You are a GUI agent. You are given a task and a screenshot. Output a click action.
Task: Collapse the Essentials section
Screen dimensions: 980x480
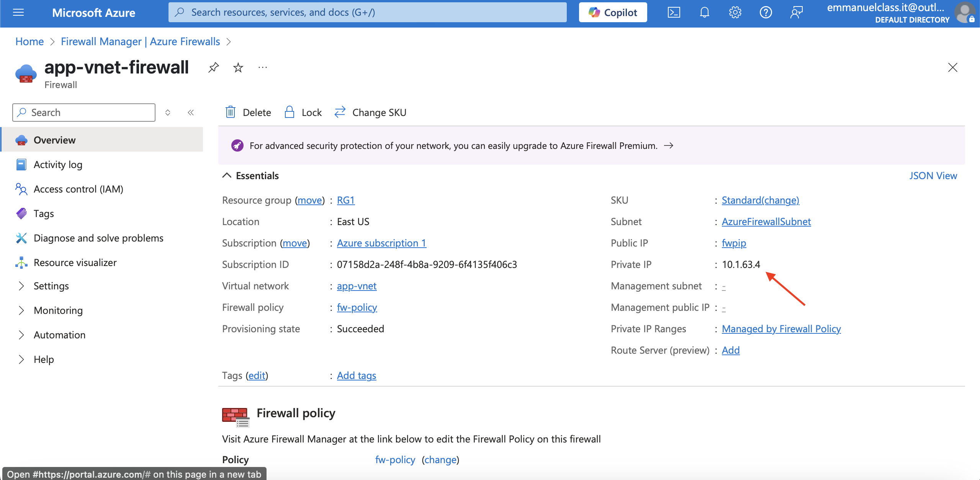251,176
